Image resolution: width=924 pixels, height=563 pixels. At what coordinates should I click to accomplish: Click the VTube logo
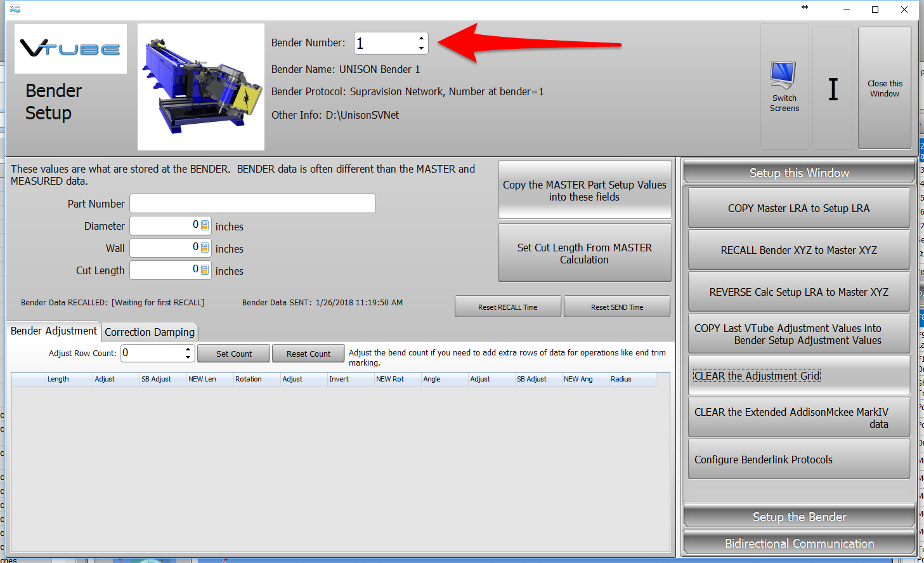(70, 49)
